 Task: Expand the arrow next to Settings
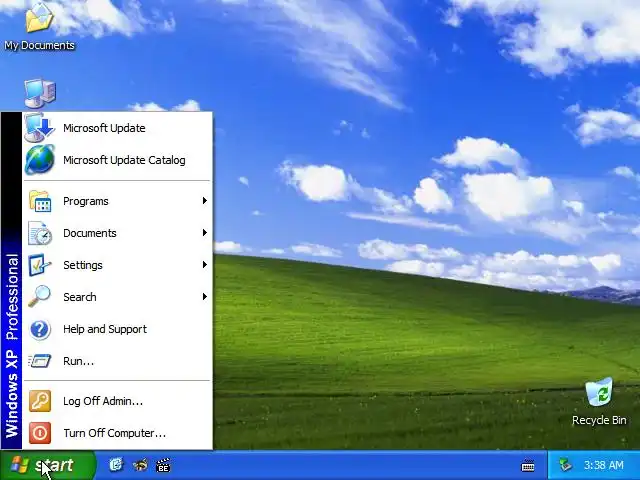point(204,265)
